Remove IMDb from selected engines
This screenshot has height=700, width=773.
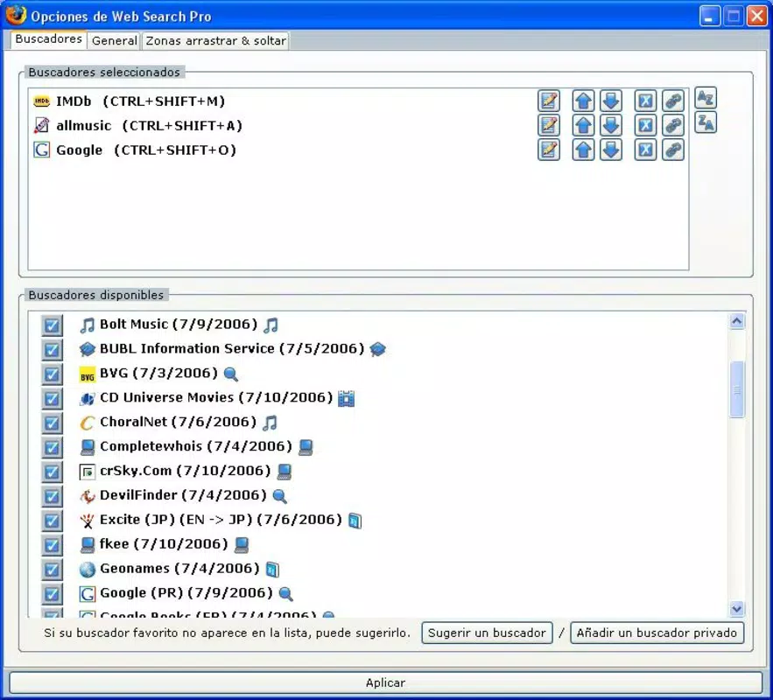[x=645, y=101]
